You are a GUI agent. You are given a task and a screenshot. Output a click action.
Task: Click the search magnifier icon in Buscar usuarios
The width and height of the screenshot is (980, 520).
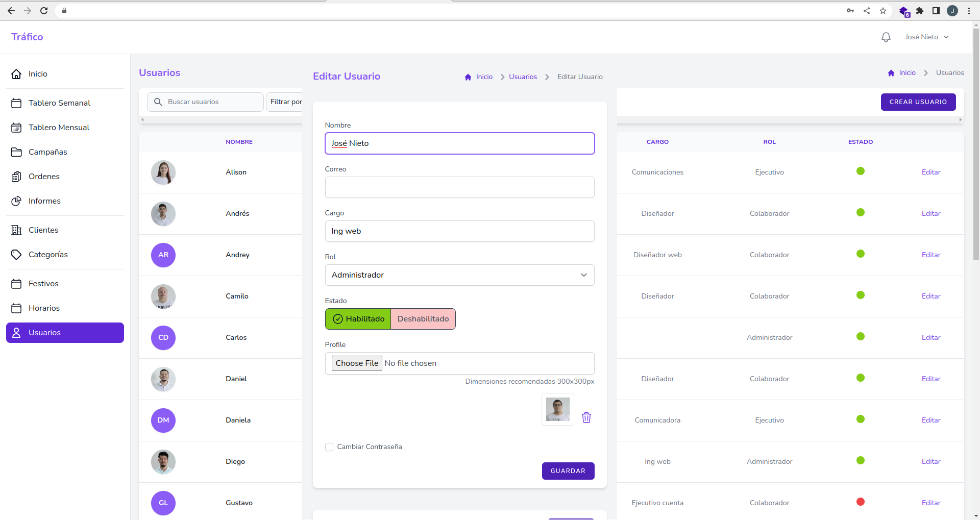click(158, 102)
